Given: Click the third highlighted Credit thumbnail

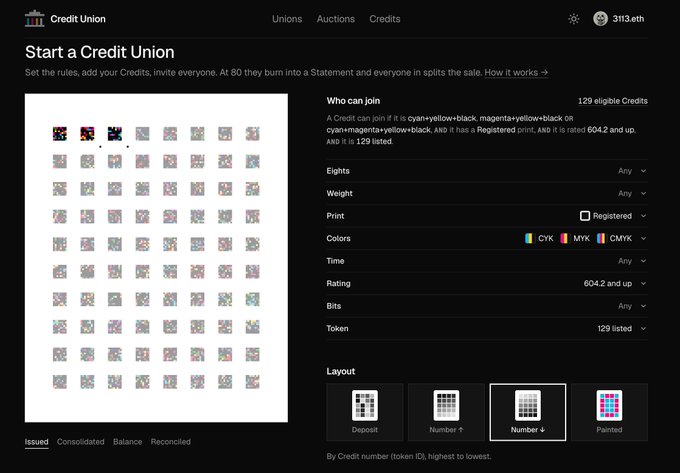Looking at the screenshot, I should coord(115,134).
